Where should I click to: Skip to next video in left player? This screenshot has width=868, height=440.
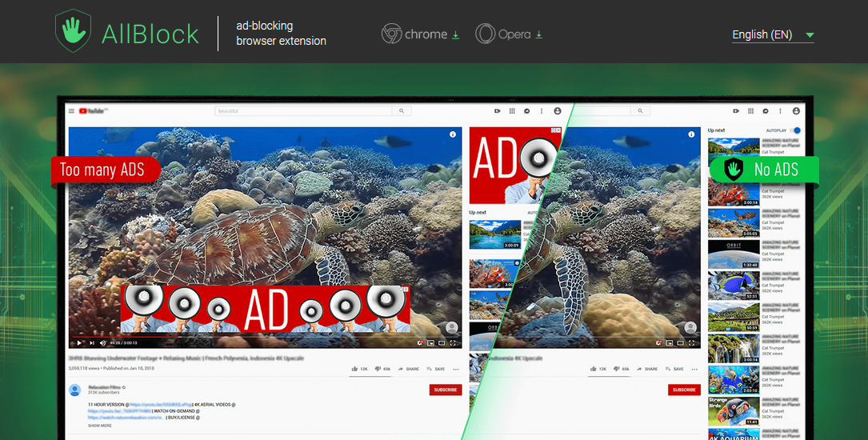91,343
